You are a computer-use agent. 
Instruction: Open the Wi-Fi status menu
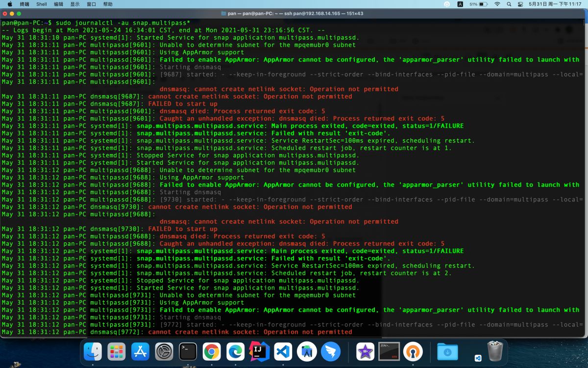497,4
